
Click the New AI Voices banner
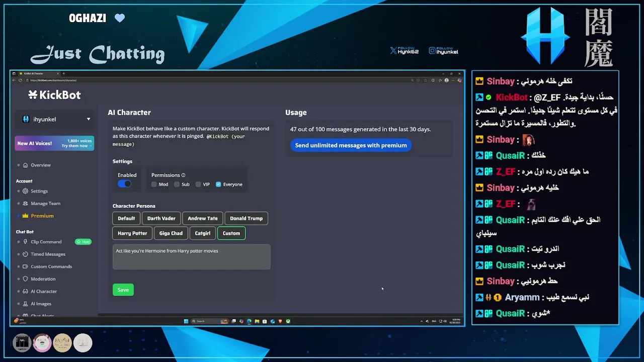pos(54,143)
